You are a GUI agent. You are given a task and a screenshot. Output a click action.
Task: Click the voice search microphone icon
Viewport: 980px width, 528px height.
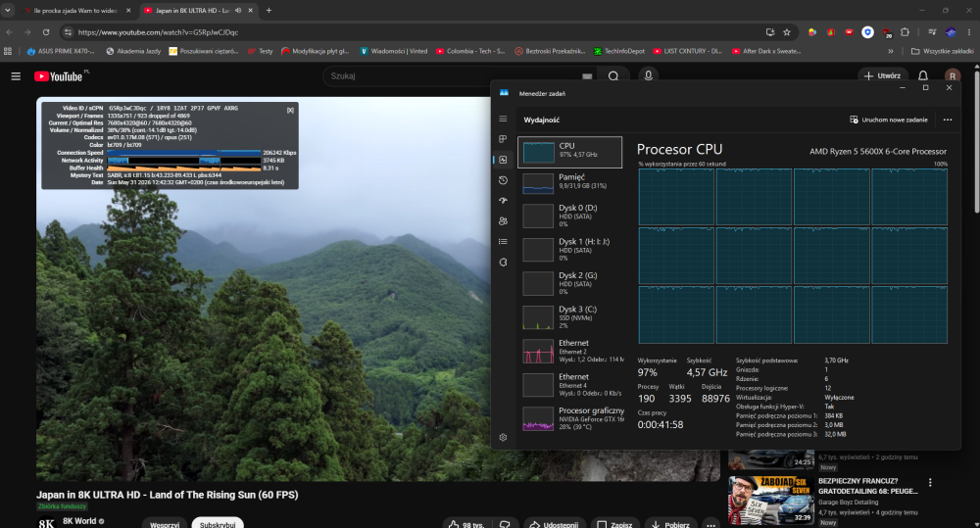[648, 75]
